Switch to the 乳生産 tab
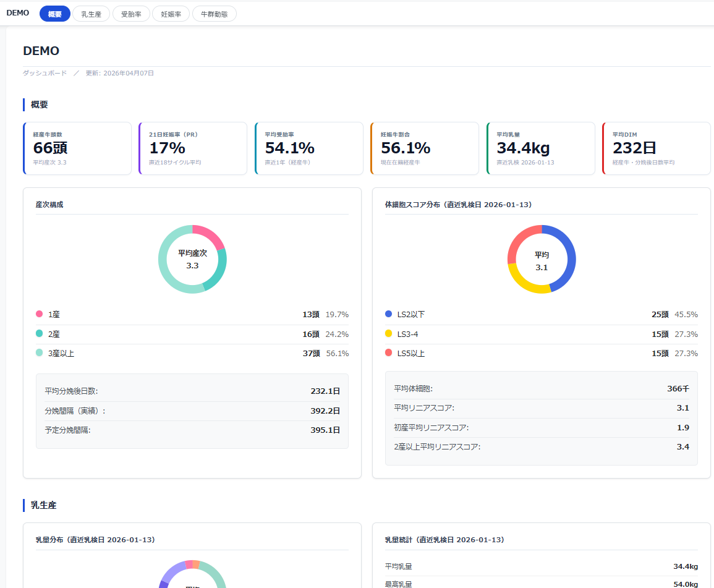The image size is (714, 588). click(x=91, y=14)
